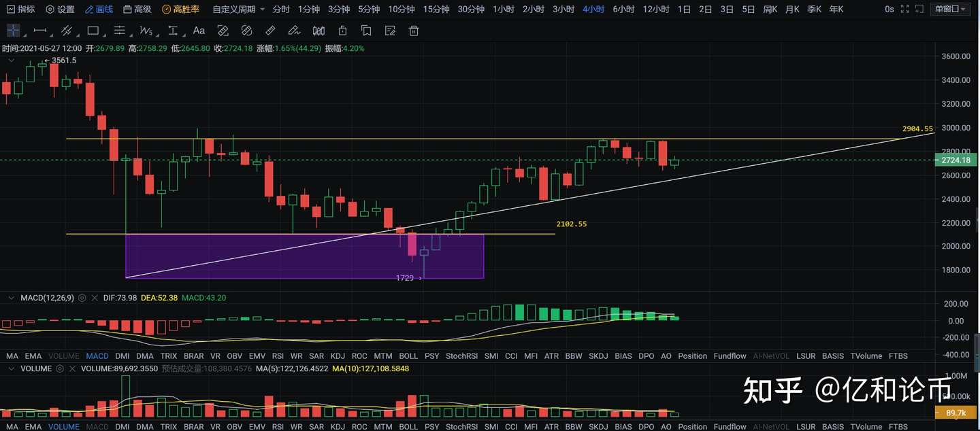Collapse the MACD panel with its chevron

coord(11,298)
